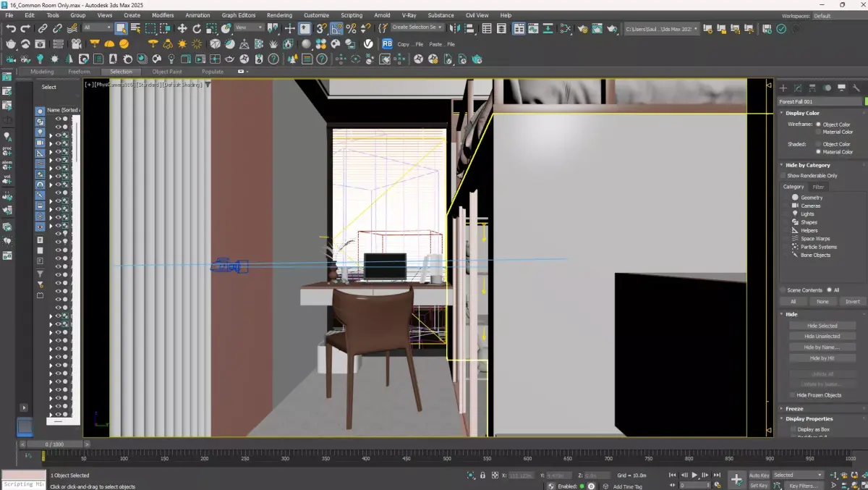Click the Invert category button

[852, 302]
